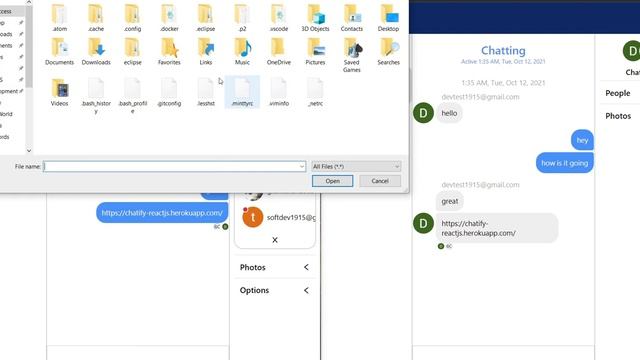Screen dimensions: 640x360
Task: Click the Open button in file dialog
Action: click(x=333, y=181)
